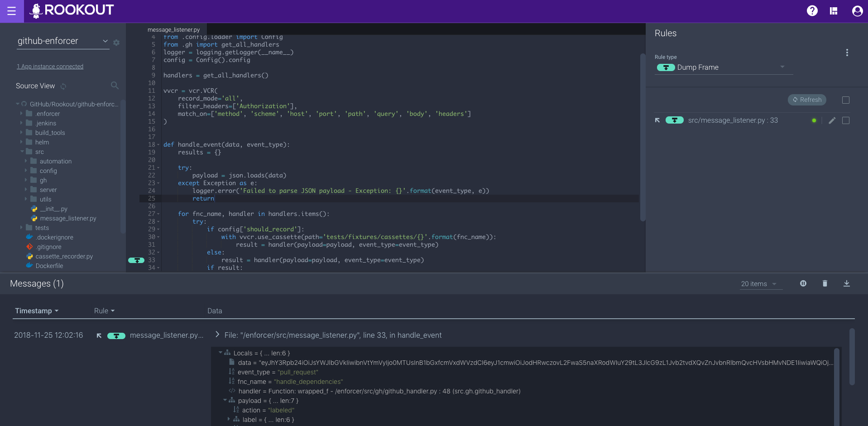Jump to source arrow in message row
The width and height of the screenshot is (868, 426).
[x=99, y=335]
